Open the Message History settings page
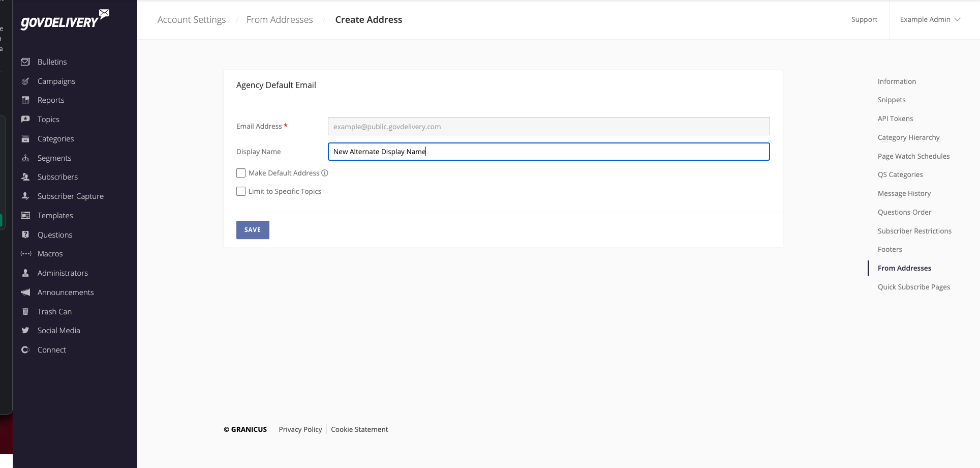 pyautogui.click(x=904, y=193)
